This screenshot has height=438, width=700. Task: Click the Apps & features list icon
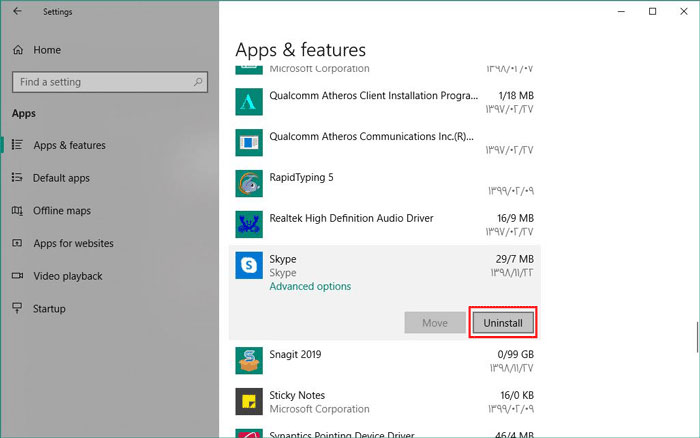(x=17, y=145)
